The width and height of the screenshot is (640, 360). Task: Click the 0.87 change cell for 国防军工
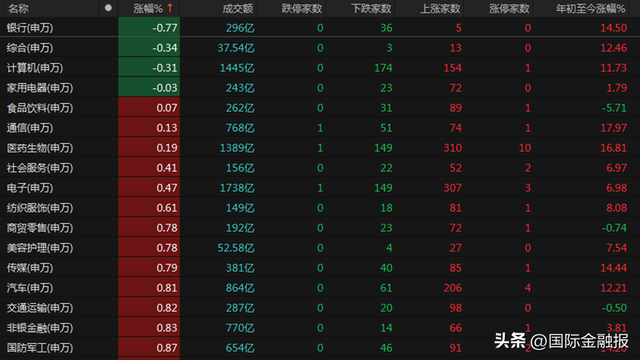point(149,348)
